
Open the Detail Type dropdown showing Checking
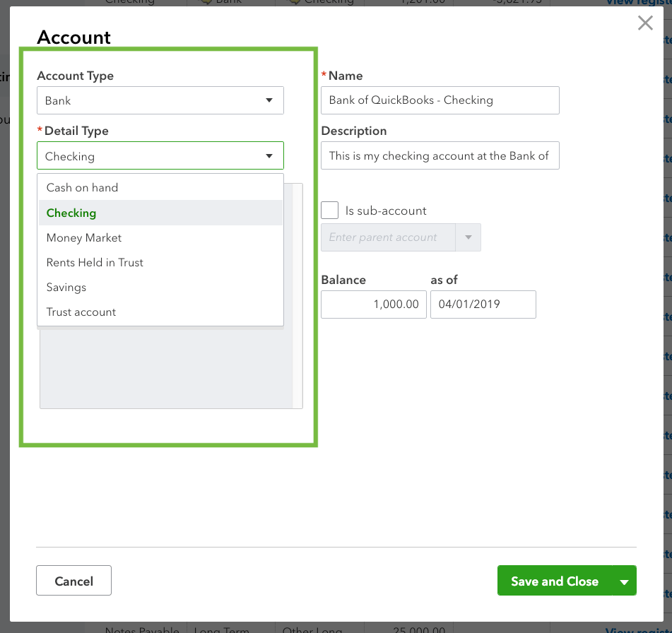click(x=160, y=155)
